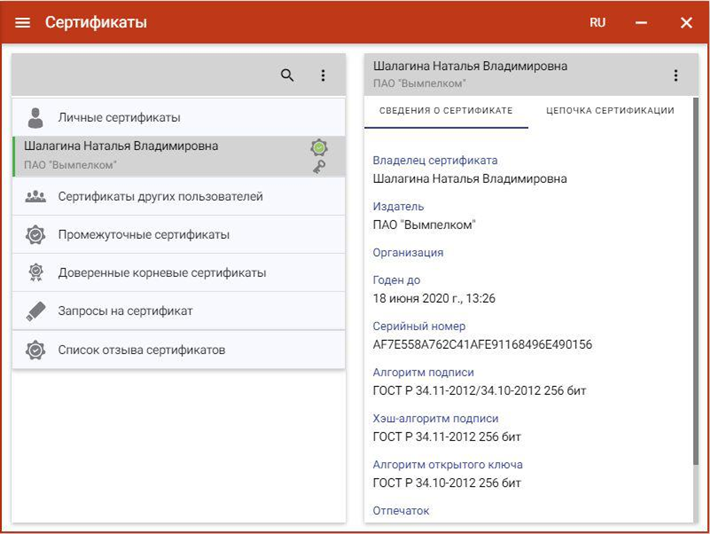The image size is (710, 534).
Task: Minimize the Сертификаты window
Action: pyautogui.click(x=641, y=23)
